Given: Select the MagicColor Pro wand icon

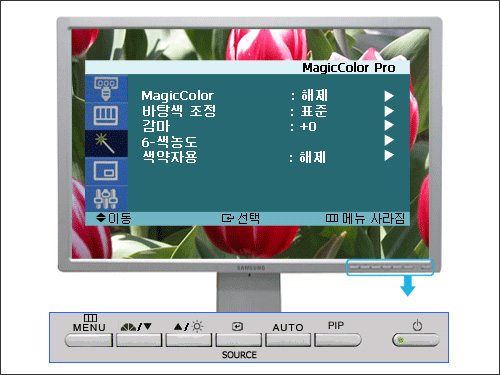Looking at the screenshot, I should 106,143.
